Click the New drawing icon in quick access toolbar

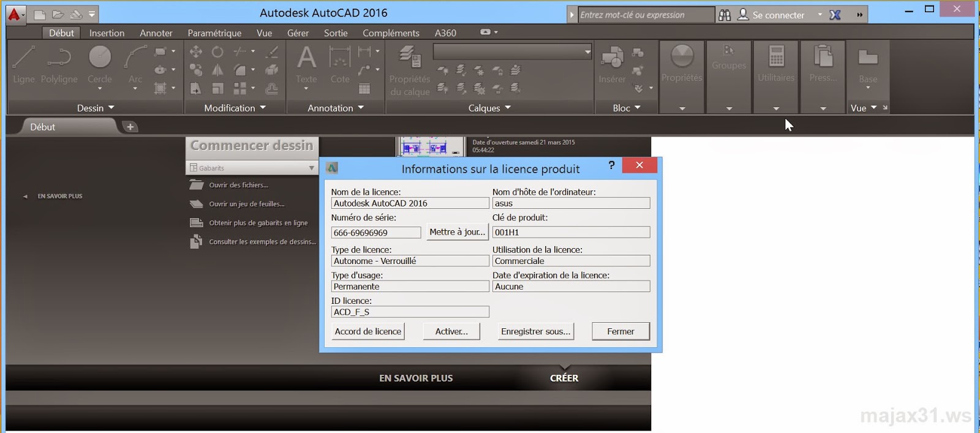(40, 14)
